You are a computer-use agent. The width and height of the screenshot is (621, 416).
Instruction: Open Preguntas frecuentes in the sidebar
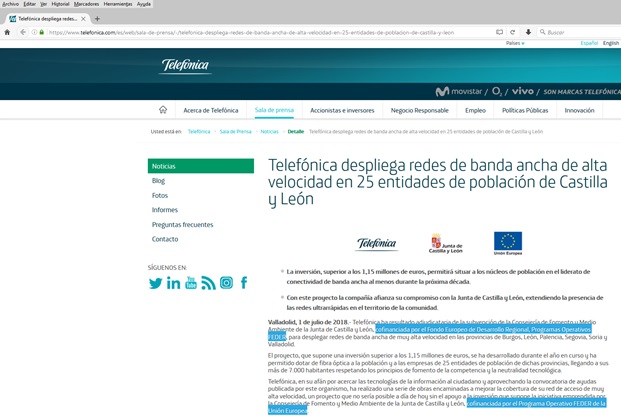click(183, 225)
